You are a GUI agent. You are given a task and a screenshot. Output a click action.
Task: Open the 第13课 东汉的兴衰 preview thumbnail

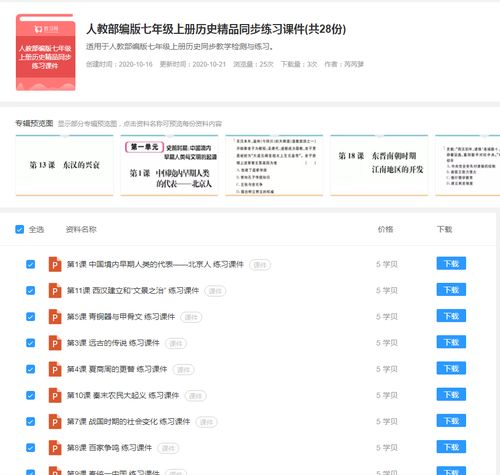[x=64, y=165]
